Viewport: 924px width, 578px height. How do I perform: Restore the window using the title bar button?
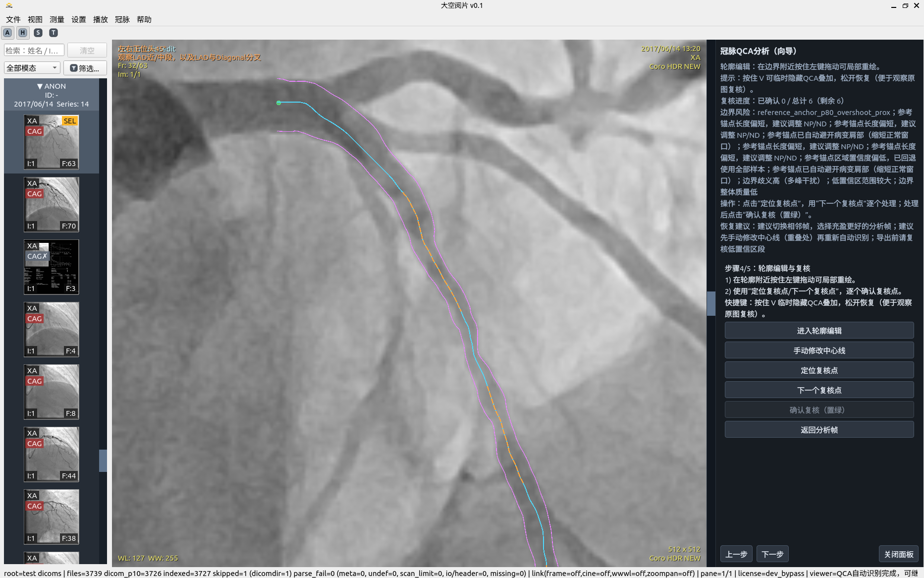(x=905, y=6)
